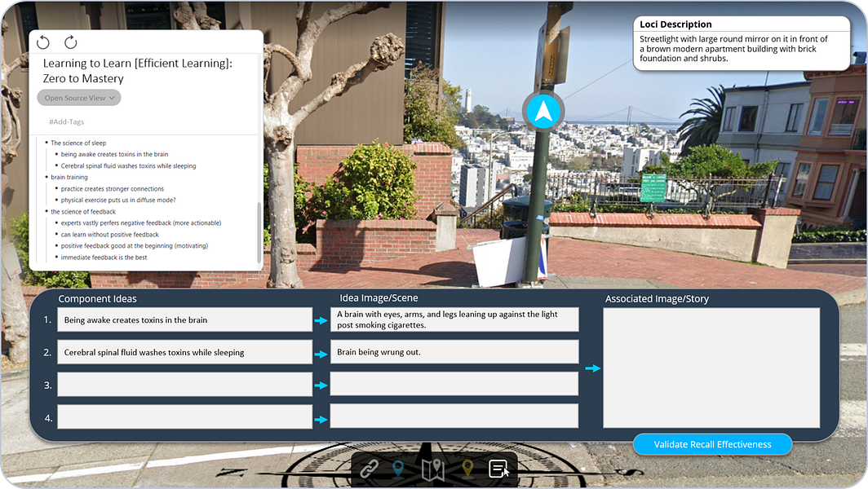Click the blue location pin icon
Screen dimensions: 868x489
(398, 469)
